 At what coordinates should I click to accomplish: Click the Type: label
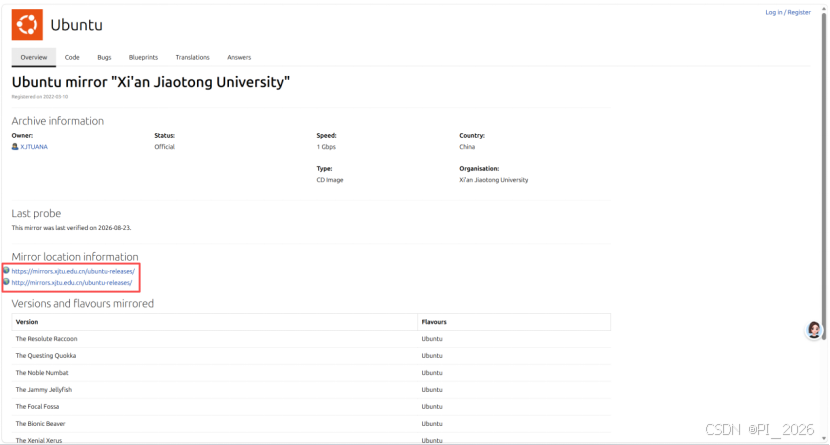point(324,168)
